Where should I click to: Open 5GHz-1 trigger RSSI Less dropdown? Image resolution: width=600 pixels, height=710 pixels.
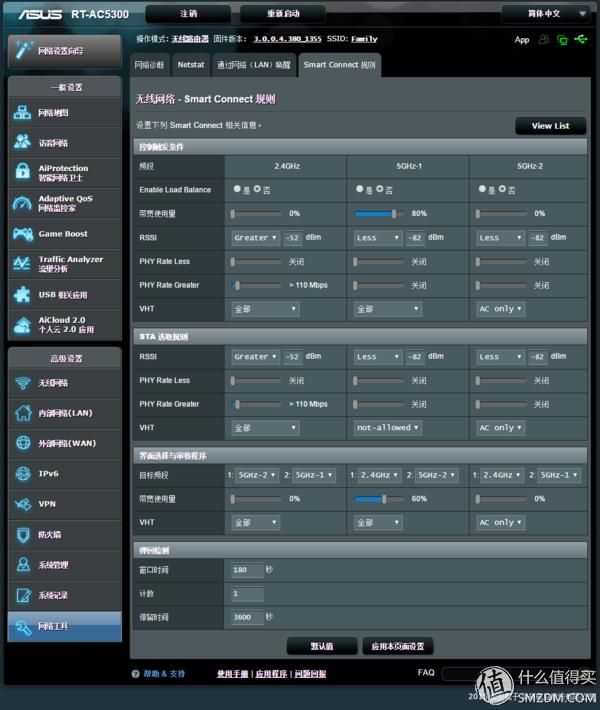pos(378,238)
